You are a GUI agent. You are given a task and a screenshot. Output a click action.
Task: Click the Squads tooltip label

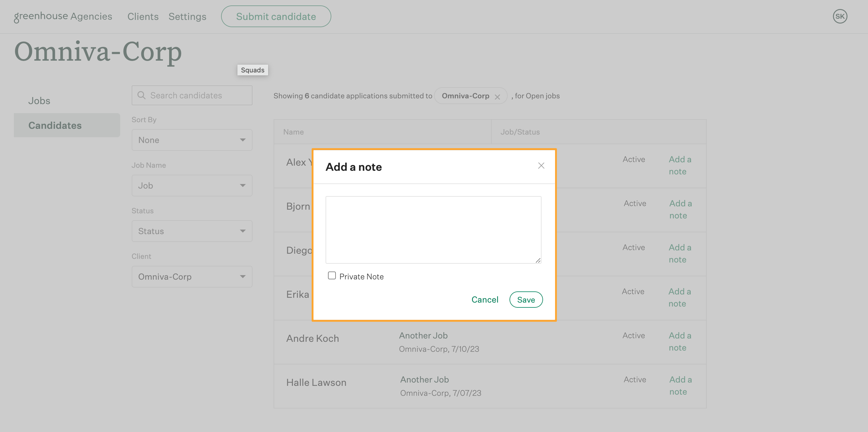(x=252, y=70)
